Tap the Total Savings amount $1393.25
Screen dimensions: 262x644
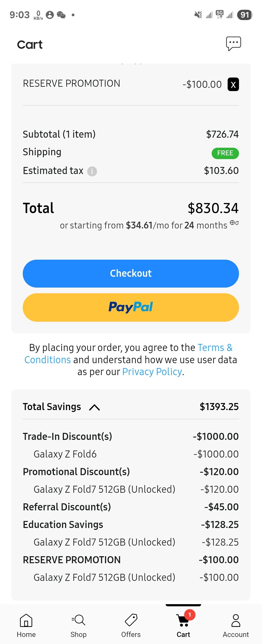click(x=219, y=407)
